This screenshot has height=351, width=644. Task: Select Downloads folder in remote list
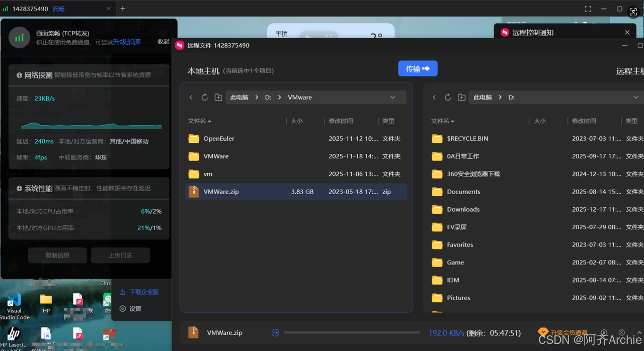click(x=536, y=209)
